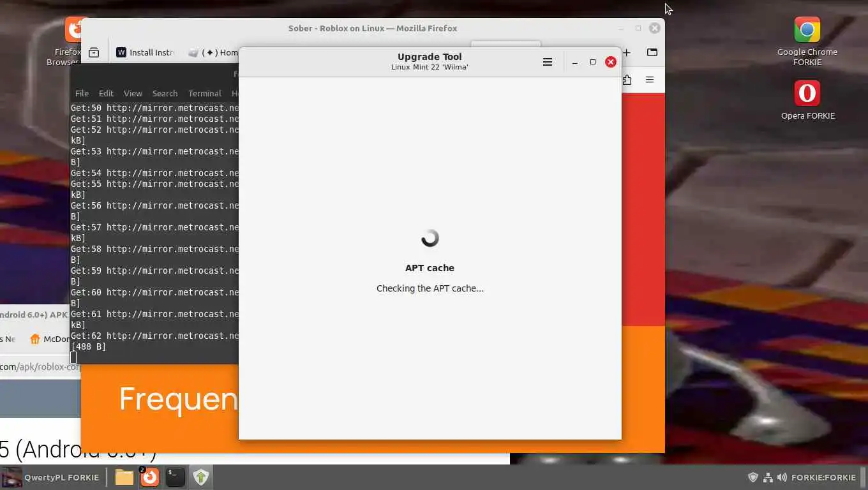Open the network tray icon
Image resolution: width=868 pixels, height=490 pixels.
(x=768, y=477)
